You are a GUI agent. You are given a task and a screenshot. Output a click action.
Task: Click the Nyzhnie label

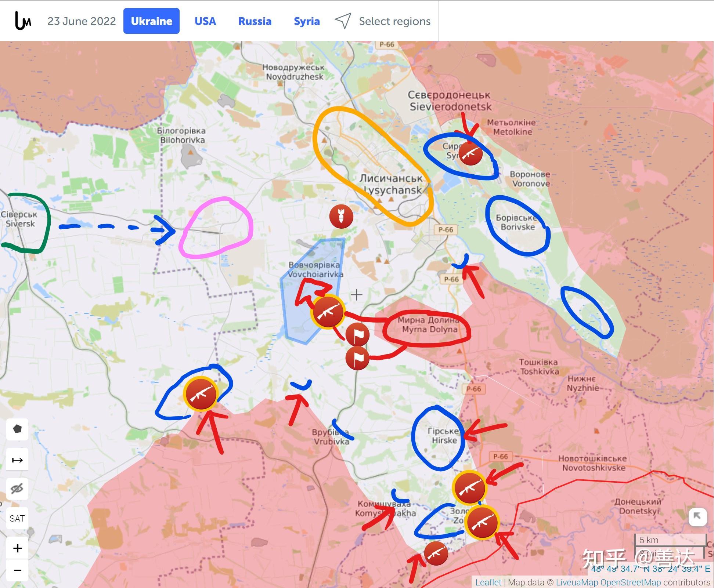[x=583, y=383]
